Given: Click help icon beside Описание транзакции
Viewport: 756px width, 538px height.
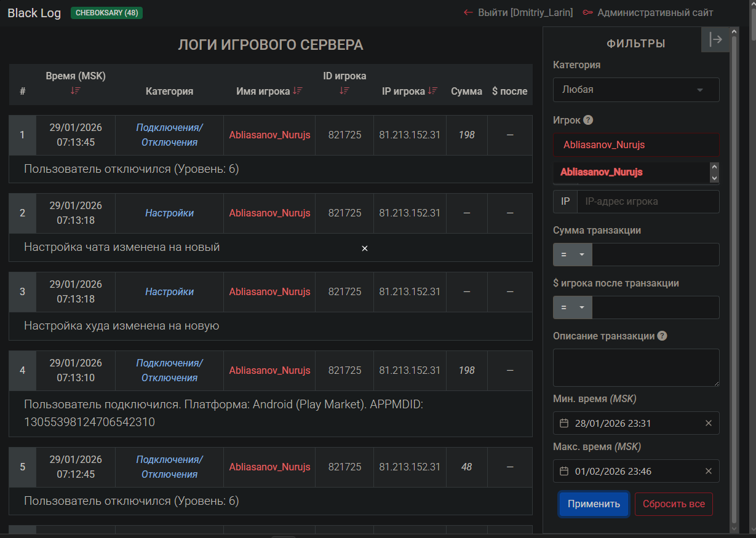Looking at the screenshot, I should (x=662, y=336).
